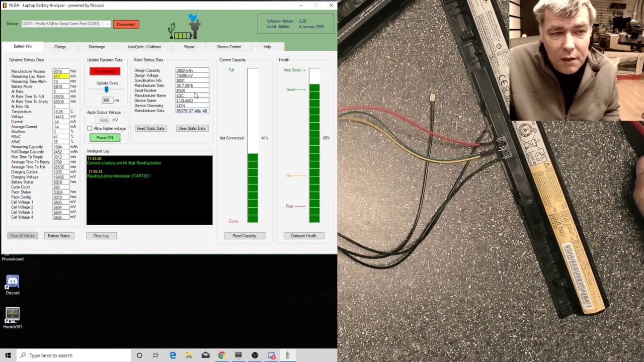Open the Discord desktop shortcut
Image resolution: width=644 pixels, height=362 pixels.
tap(13, 285)
